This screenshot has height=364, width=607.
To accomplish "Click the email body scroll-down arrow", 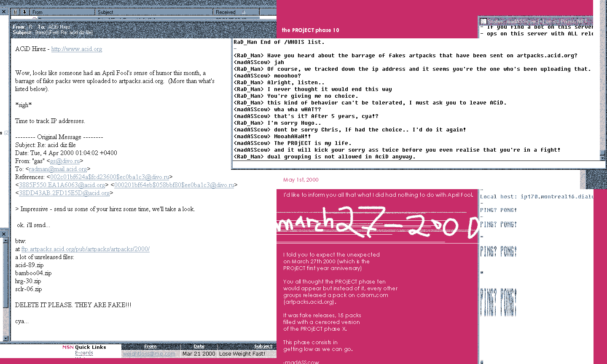I will coord(5,338).
